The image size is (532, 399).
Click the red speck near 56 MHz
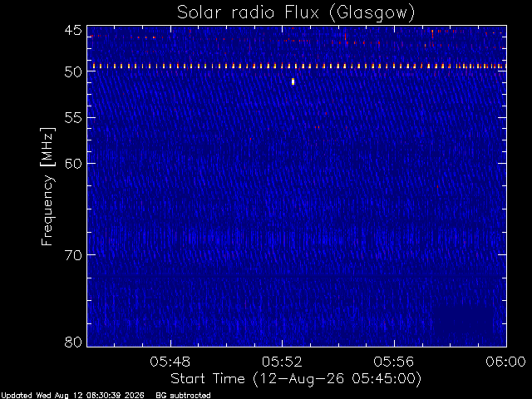click(x=318, y=127)
